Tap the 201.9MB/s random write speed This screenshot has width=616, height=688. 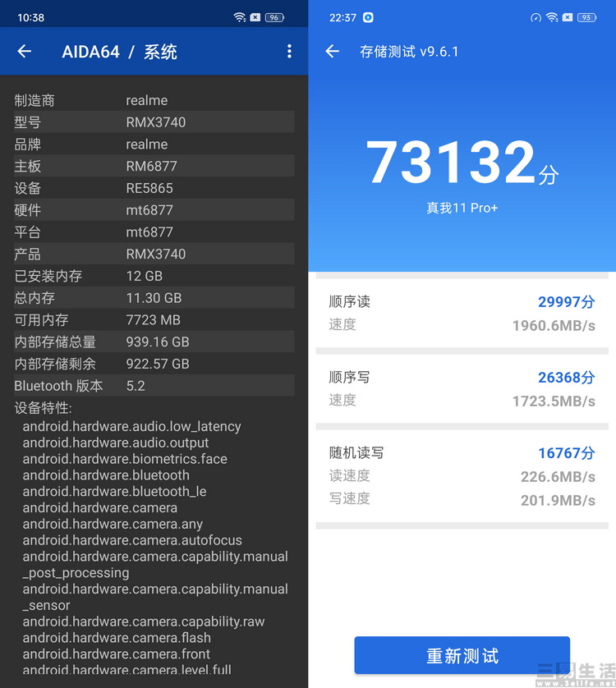click(558, 500)
